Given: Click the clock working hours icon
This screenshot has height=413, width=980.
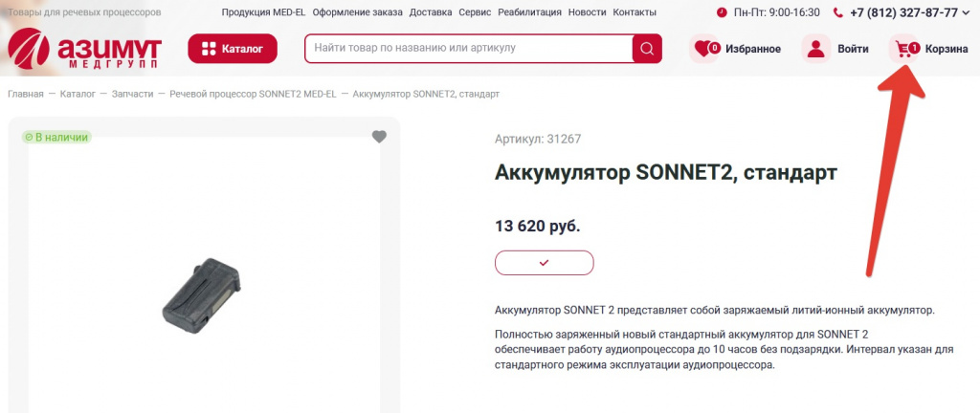Looking at the screenshot, I should 722,12.
